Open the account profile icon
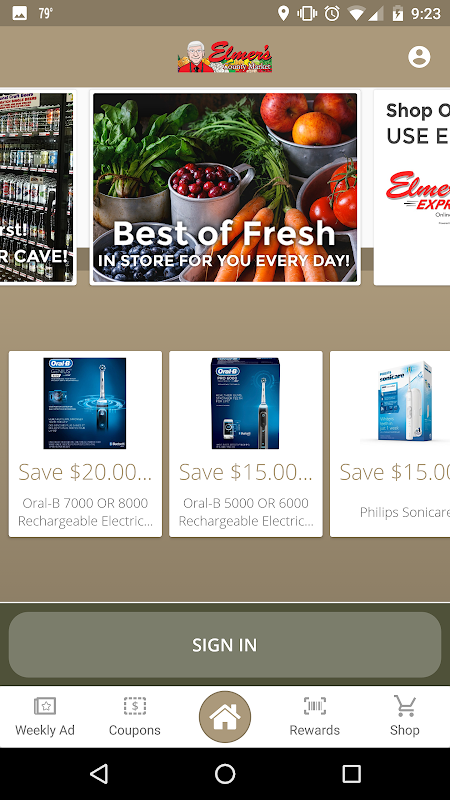This screenshot has width=450, height=800. (x=419, y=57)
